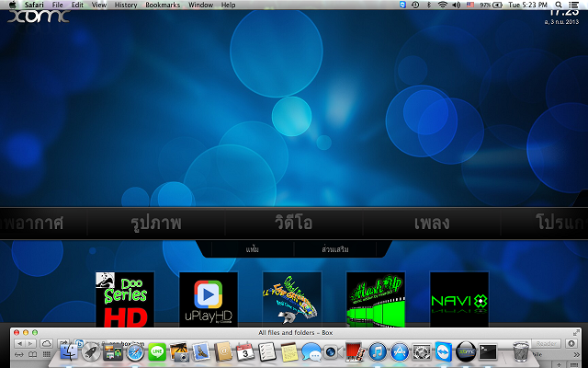Open the Trash in Dock
Image resolution: width=588 pixels, height=368 pixels.
[521, 351]
